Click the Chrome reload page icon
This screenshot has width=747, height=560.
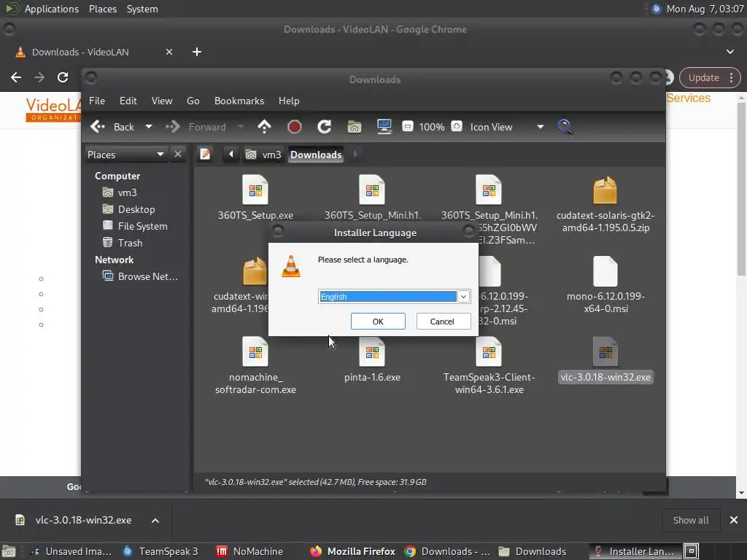click(x=63, y=77)
